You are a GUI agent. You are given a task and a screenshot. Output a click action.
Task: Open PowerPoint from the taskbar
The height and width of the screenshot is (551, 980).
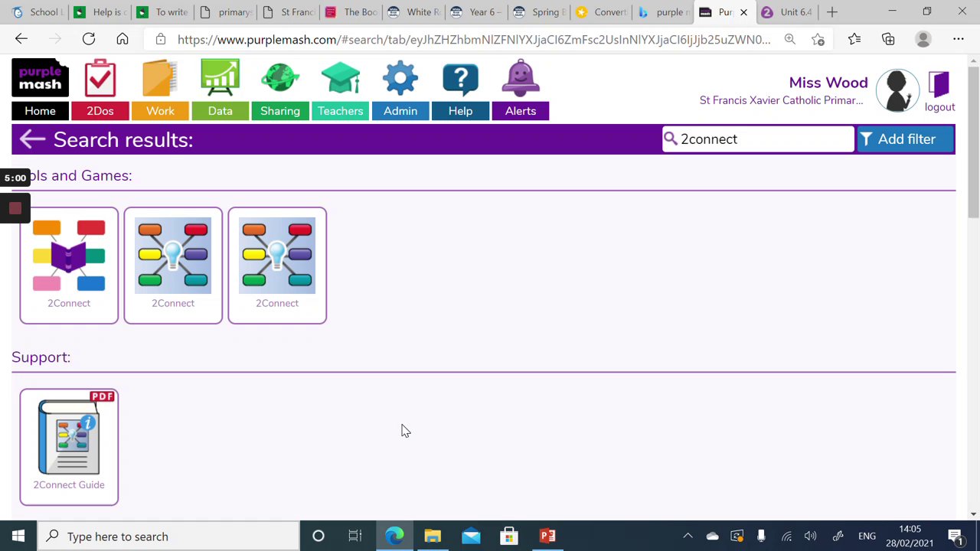547,536
